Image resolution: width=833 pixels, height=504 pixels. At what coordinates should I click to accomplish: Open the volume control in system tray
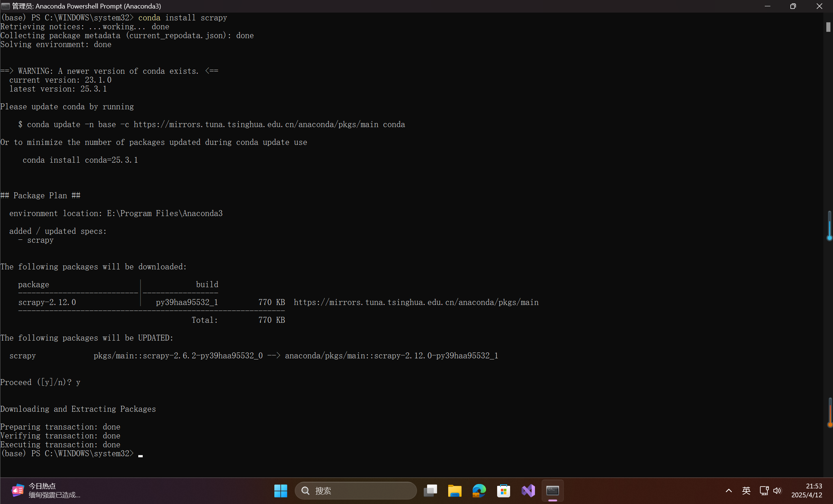(777, 491)
